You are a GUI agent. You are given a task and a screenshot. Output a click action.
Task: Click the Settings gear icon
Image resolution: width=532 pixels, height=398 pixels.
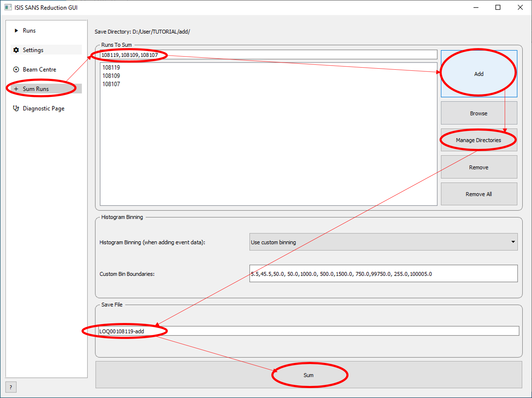tap(16, 50)
